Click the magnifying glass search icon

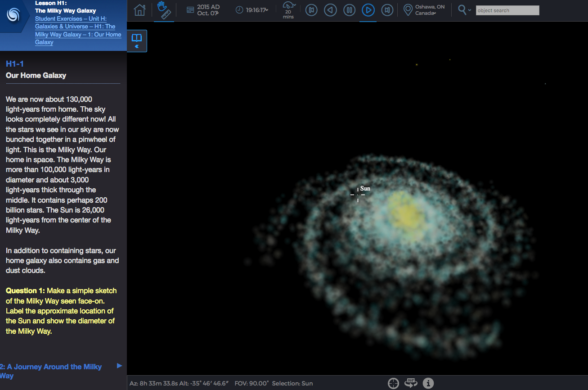coord(462,10)
